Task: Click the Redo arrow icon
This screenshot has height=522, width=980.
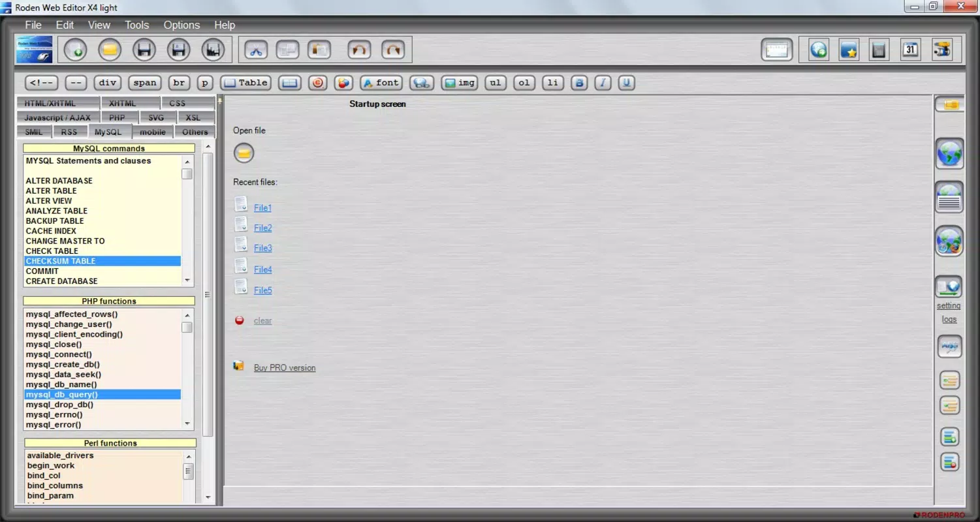Action: click(x=392, y=50)
